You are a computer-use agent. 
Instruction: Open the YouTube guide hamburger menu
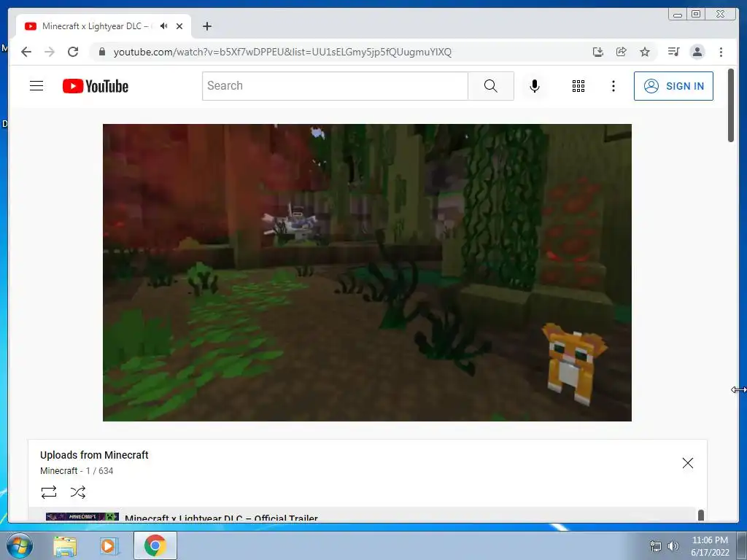[36, 86]
